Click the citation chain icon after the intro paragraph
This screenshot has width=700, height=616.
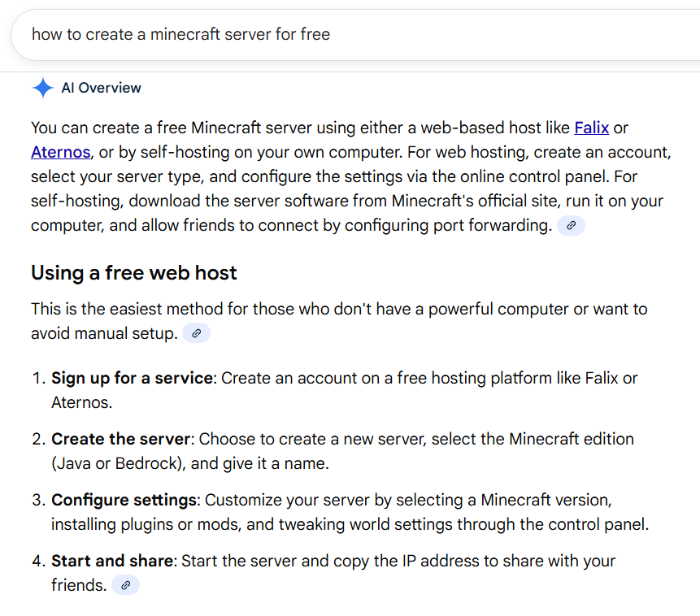tap(572, 225)
